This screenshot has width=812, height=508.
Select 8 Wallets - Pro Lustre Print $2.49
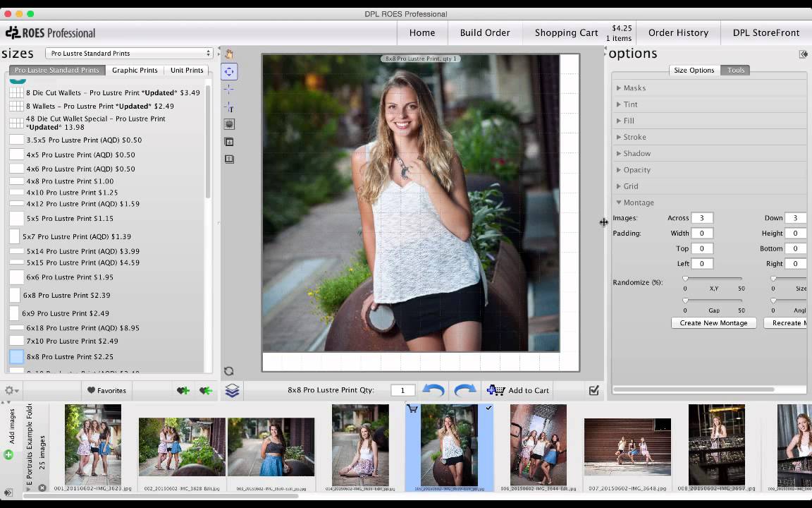100,107
